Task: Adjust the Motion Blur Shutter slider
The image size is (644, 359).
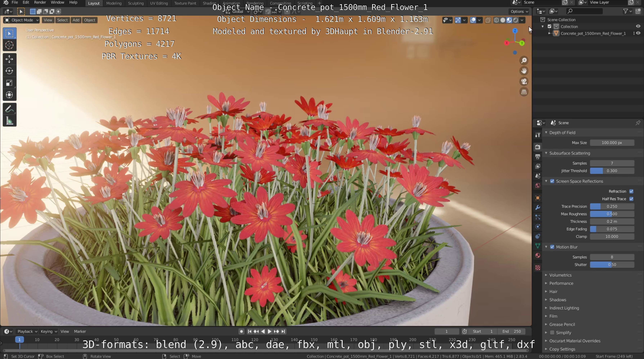Action: pyautogui.click(x=612, y=264)
